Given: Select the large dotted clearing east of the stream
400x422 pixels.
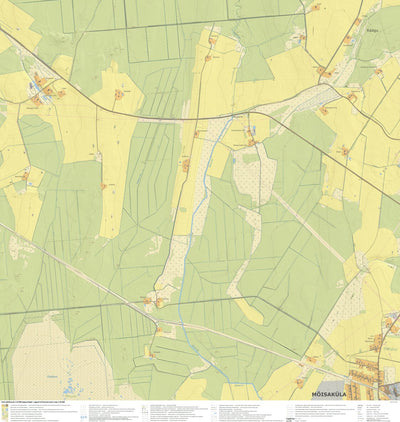Looking at the screenshot, I should point(255,175).
